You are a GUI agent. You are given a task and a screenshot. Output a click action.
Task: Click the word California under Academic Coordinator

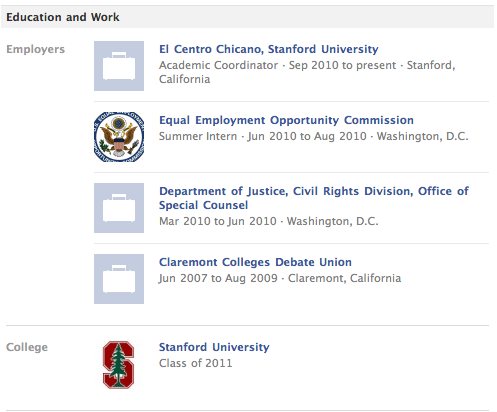click(x=185, y=79)
